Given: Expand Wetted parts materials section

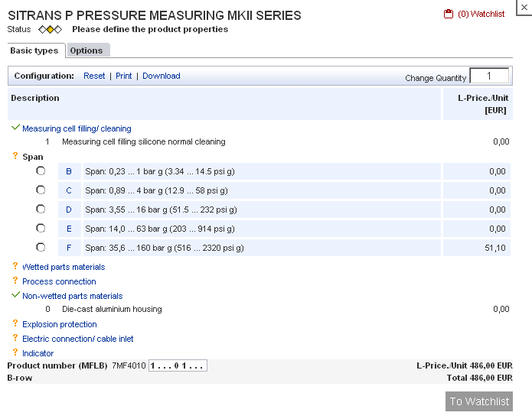Looking at the screenshot, I should pos(64,267).
